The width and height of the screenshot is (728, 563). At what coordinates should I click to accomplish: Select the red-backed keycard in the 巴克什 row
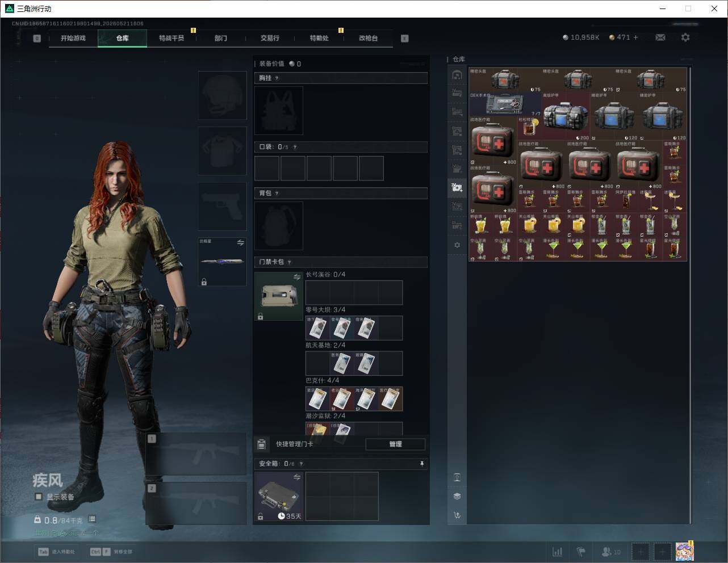coord(341,399)
